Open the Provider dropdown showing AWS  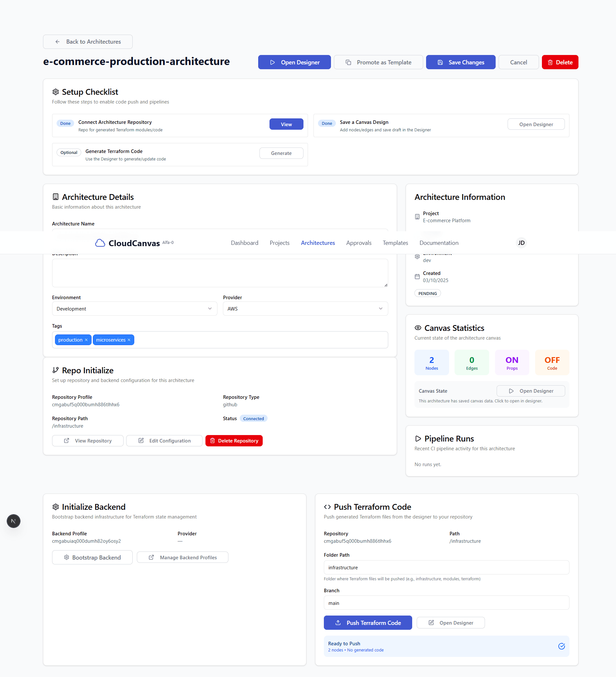click(x=305, y=309)
